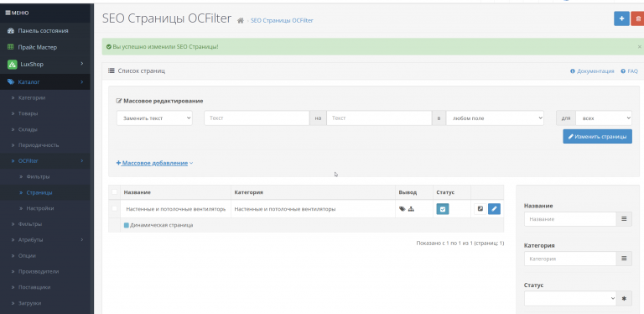The image size is (644, 314).
Task: Click the Показано с 1 по 1 pagination text
Action: (460, 243)
